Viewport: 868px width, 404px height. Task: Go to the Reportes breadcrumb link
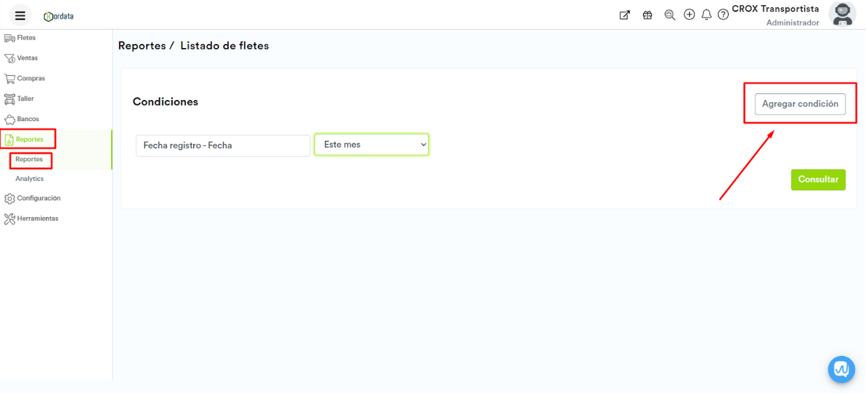pos(141,46)
